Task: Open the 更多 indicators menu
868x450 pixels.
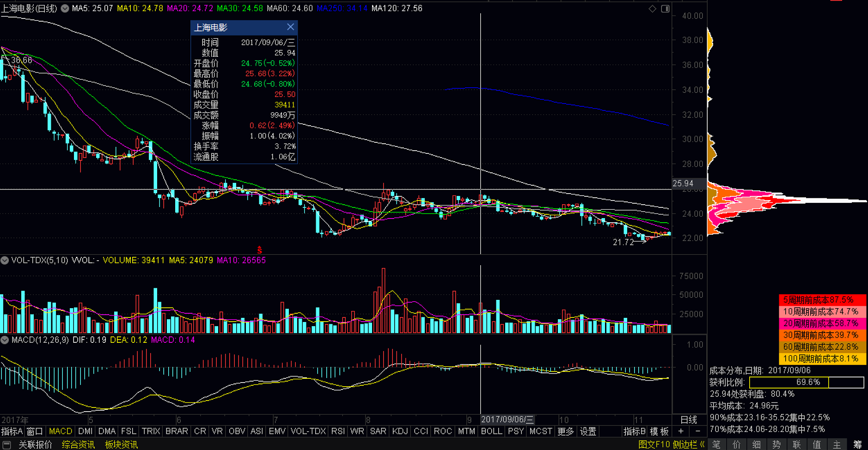Action: point(565,431)
